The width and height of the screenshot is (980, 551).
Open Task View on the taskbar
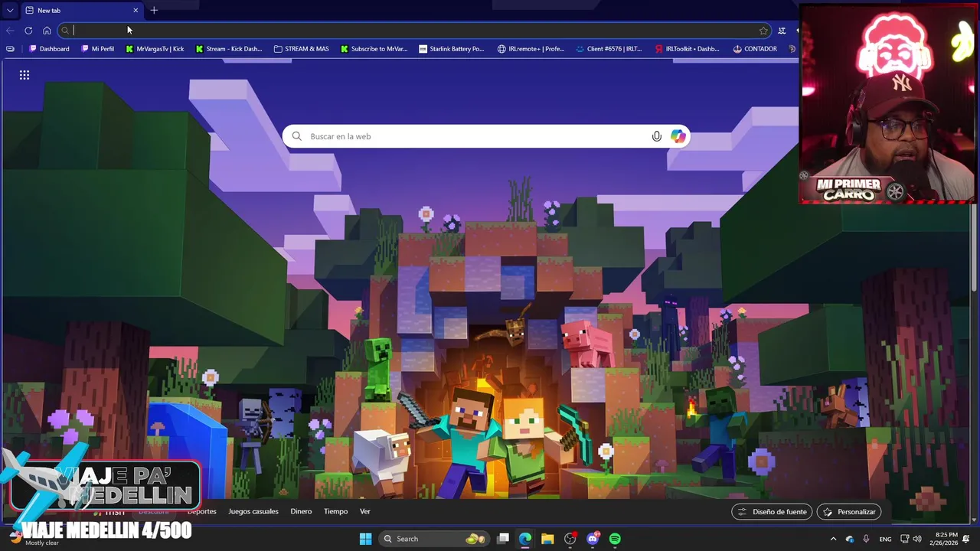click(503, 539)
